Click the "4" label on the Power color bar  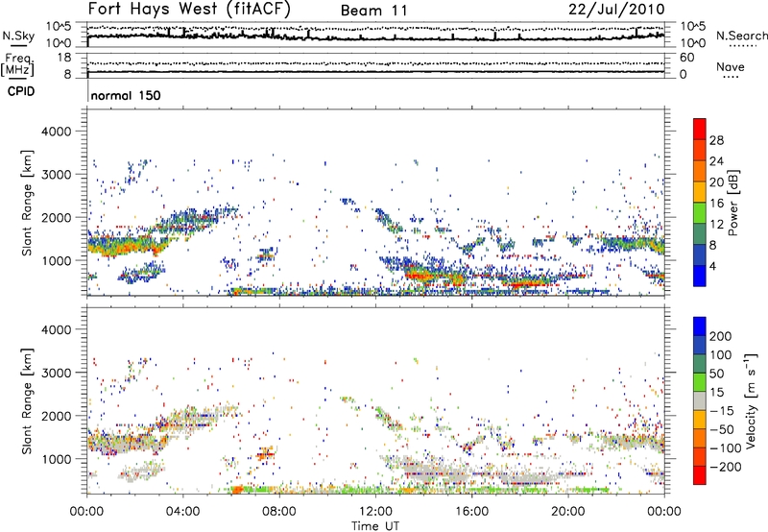713,267
